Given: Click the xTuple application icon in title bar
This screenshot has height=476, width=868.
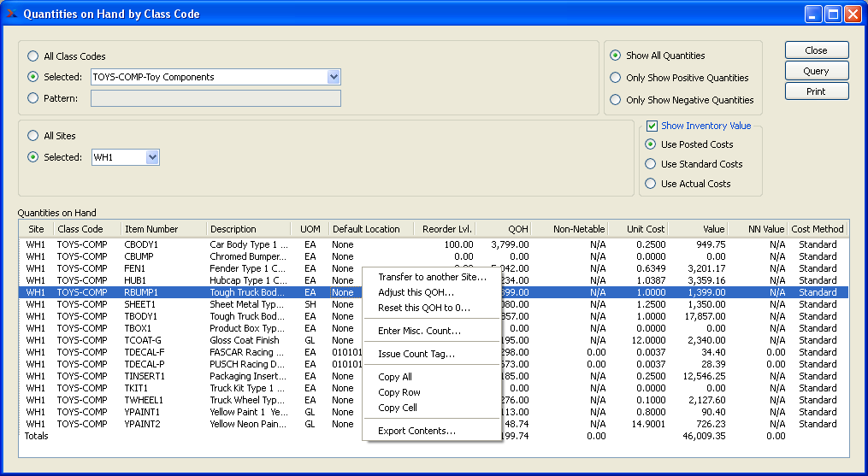Looking at the screenshot, I should 11,14.
